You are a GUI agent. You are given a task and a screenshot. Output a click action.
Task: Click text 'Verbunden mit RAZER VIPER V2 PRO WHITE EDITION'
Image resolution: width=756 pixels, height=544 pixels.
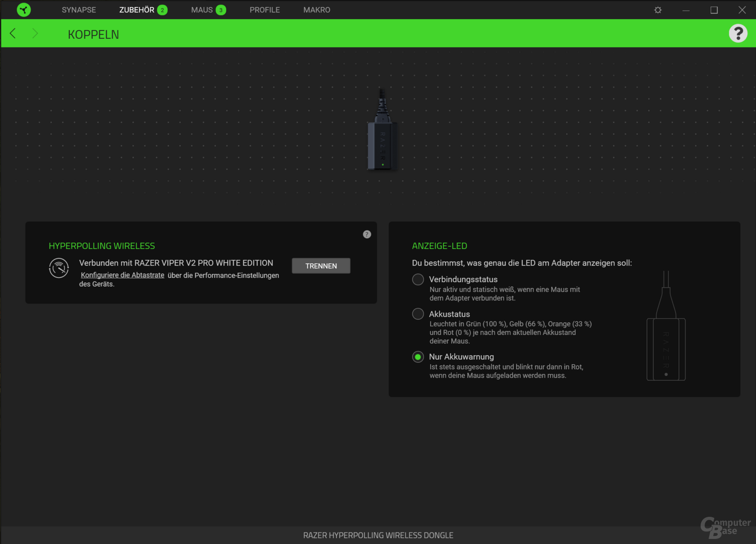pyautogui.click(x=176, y=263)
